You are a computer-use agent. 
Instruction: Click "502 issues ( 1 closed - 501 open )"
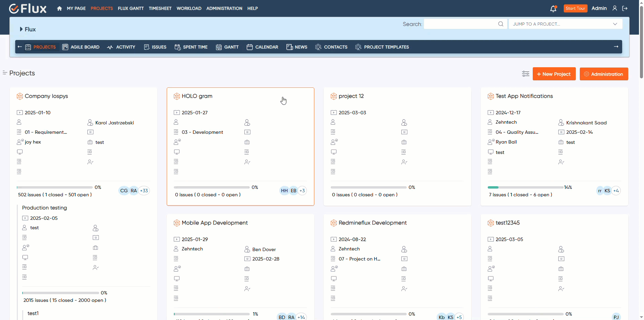tap(55, 195)
